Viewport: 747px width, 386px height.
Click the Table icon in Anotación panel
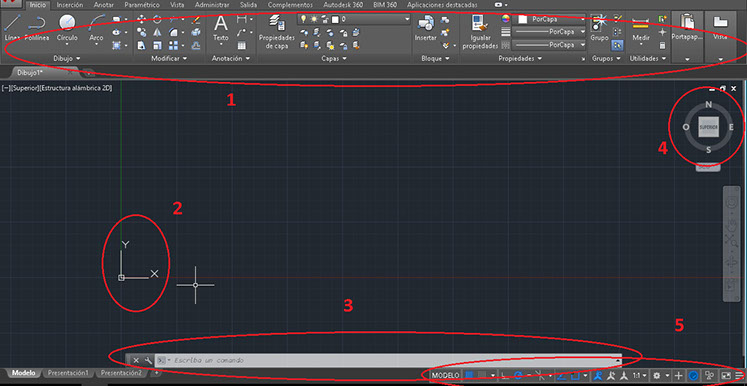click(242, 45)
